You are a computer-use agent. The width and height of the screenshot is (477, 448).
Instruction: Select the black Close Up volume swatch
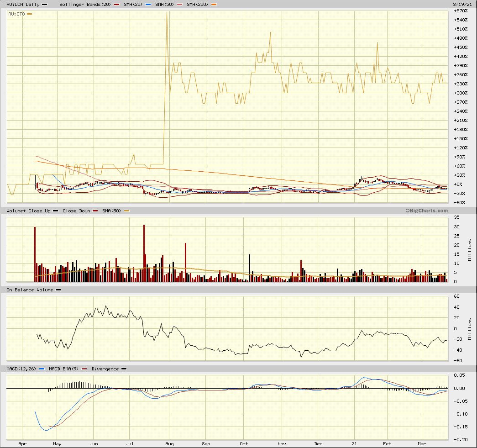(x=55, y=211)
